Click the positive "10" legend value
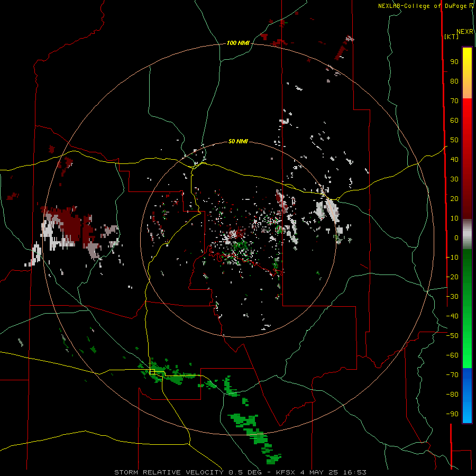This screenshot has height=476, width=476. pos(454,218)
